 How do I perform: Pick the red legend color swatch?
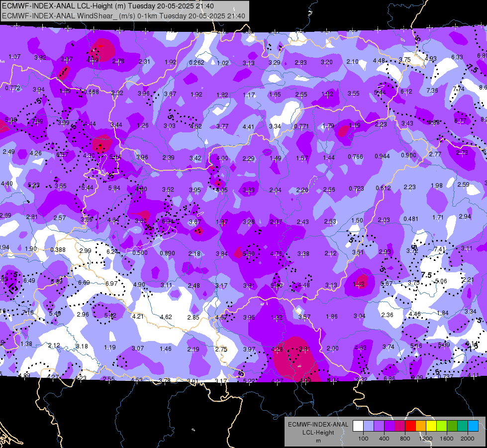pos(410,426)
